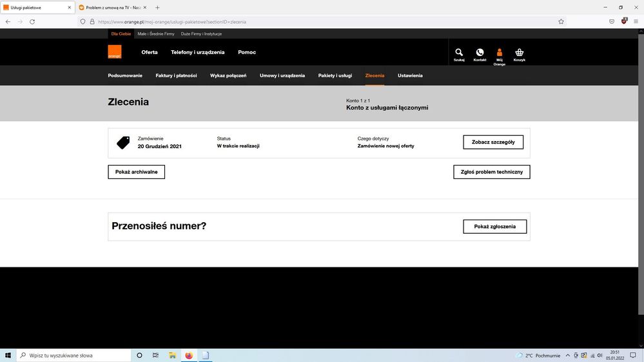Open Telefony i urządzenia menu
Screen dimensions: 644x362
pos(197,52)
